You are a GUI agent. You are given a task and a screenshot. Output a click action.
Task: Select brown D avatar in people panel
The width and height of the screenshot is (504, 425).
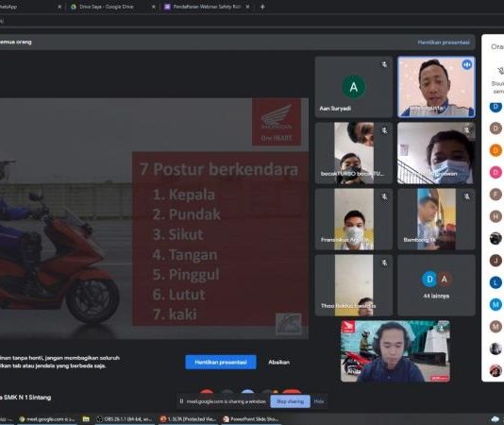click(496, 128)
